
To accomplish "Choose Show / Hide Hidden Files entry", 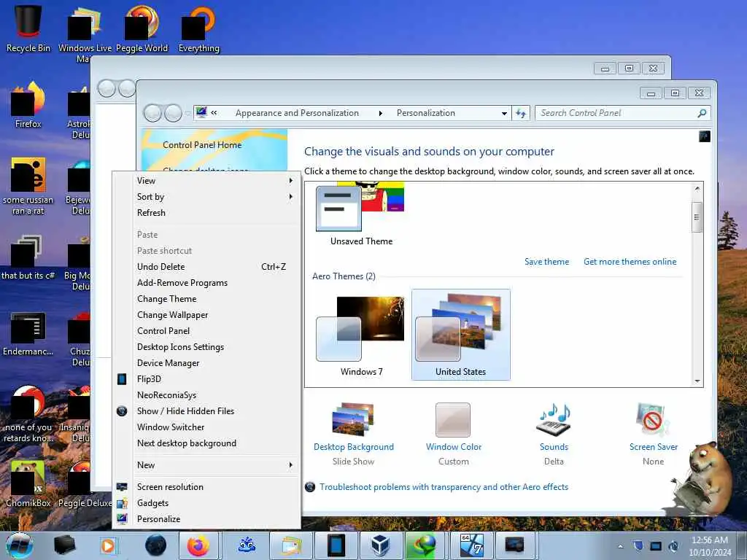I will click(x=206, y=411).
